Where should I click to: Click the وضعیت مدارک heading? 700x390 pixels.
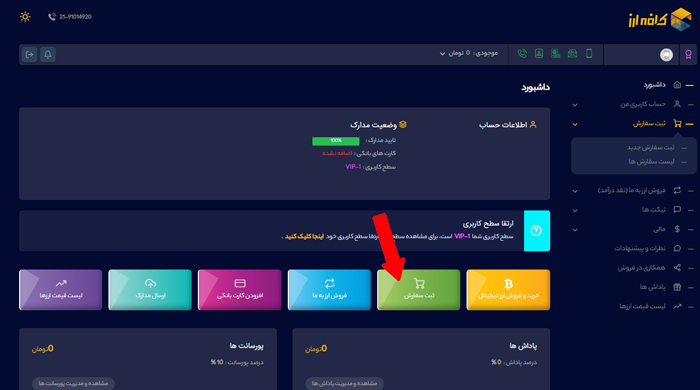click(373, 125)
